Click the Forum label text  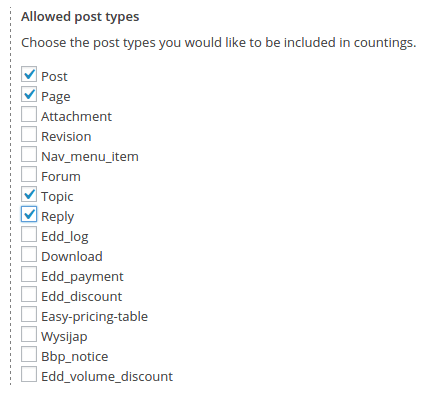click(61, 176)
